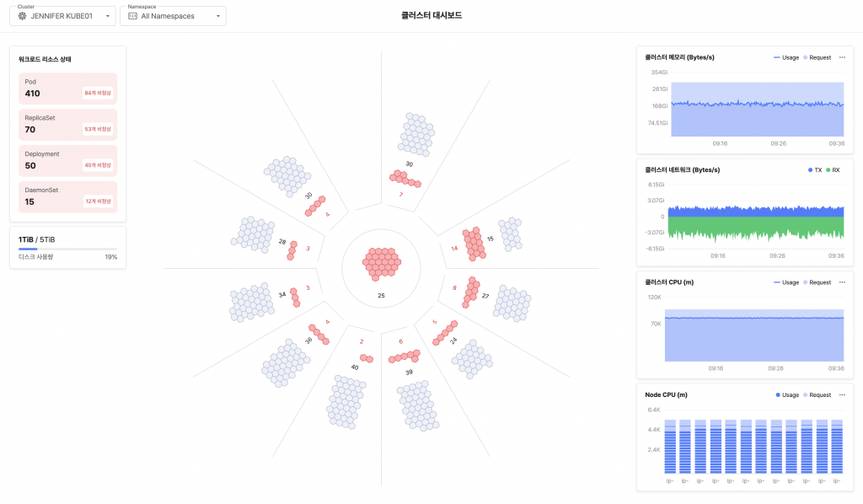Select the gray hexagon group labeled 15
863x504 pixels.
click(510, 233)
